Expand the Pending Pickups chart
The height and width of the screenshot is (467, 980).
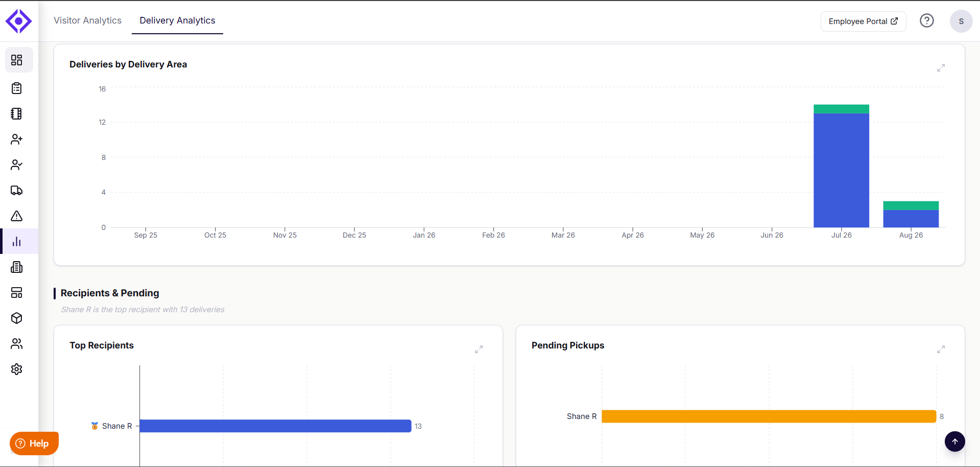click(941, 349)
